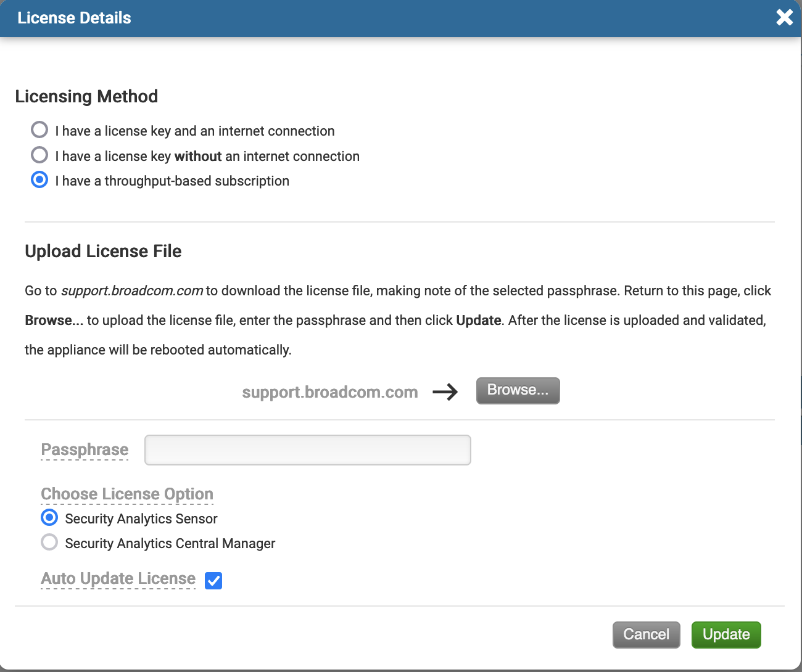Click Browse to upload license file
Viewport: 802px width, 672px height.
click(518, 390)
